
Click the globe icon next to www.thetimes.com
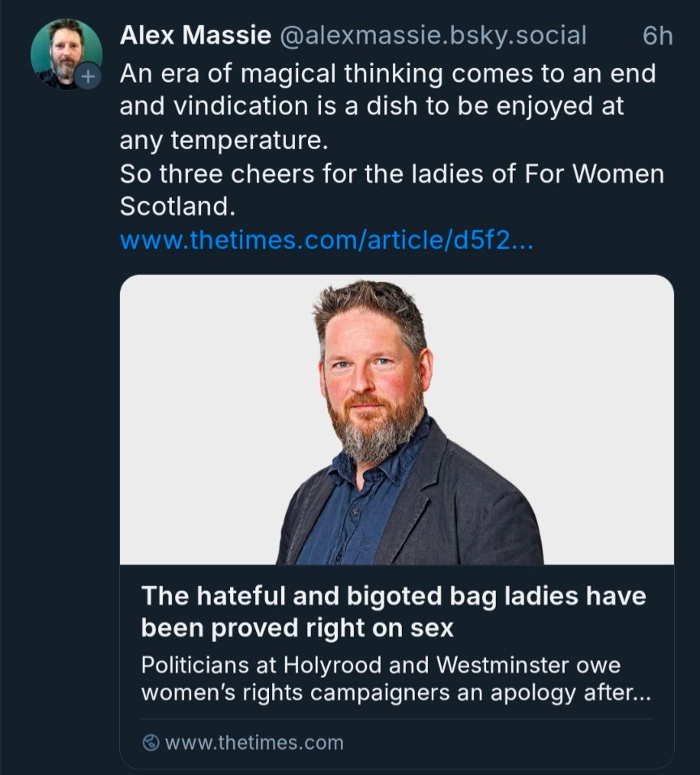coord(149,740)
